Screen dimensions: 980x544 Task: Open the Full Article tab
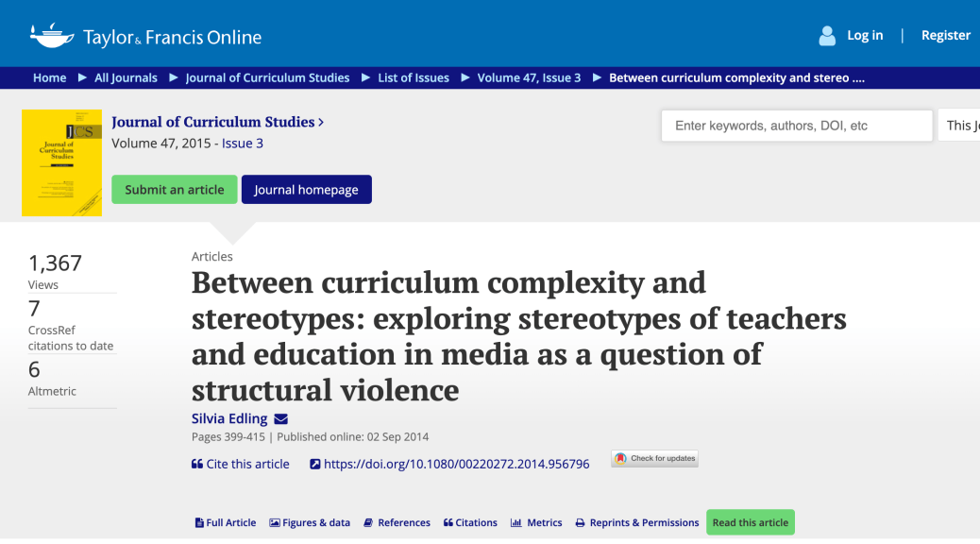pos(226,522)
